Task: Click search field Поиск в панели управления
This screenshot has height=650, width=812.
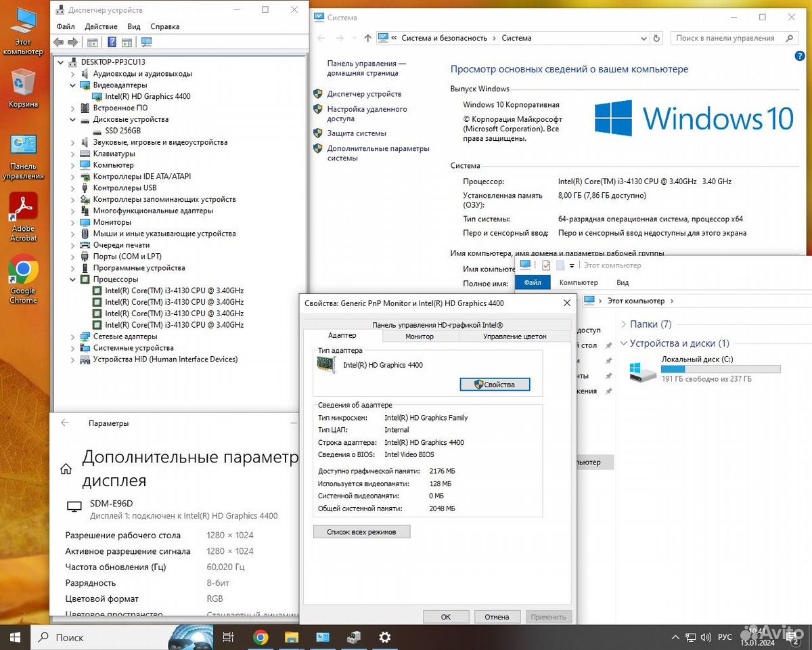Action: pos(734,38)
